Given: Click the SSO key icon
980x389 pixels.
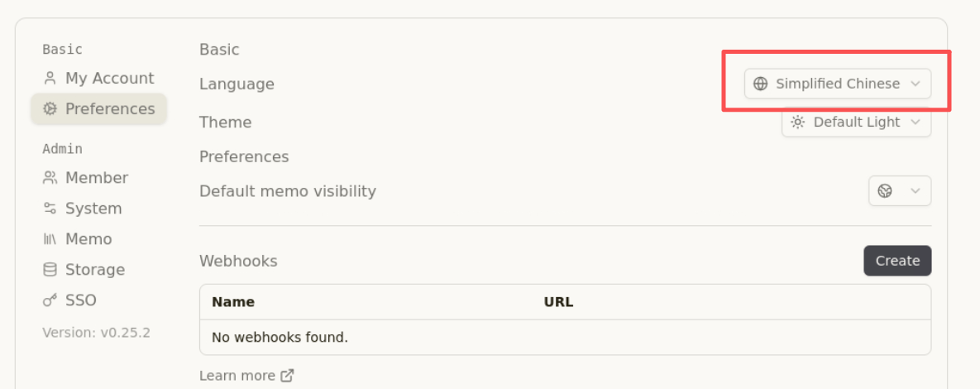Looking at the screenshot, I should [x=50, y=300].
